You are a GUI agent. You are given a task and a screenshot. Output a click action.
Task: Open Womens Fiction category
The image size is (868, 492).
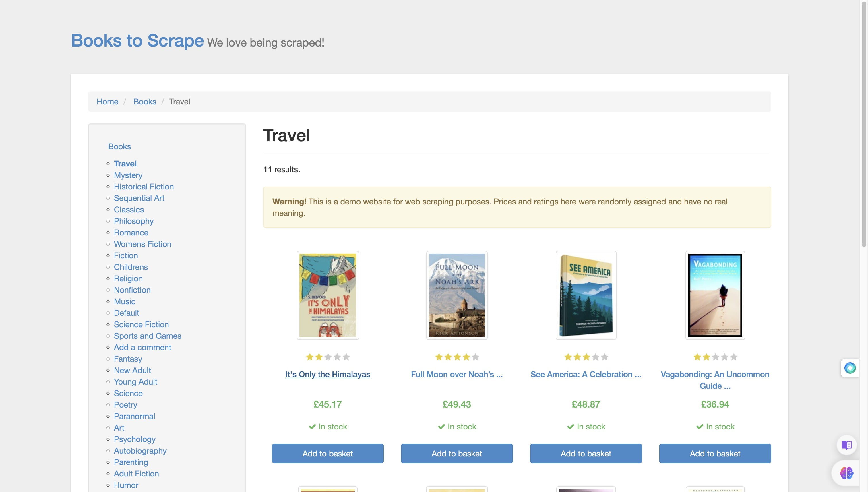pyautogui.click(x=142, y=244)
